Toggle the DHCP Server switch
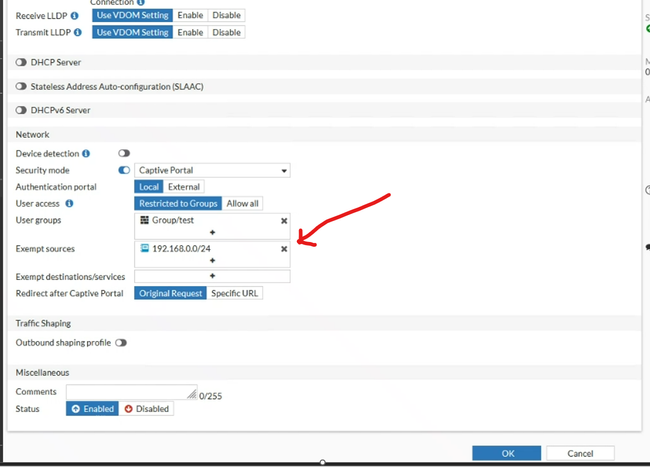The height and width of the screenshot is (467, 650). [x=21, y=63]
